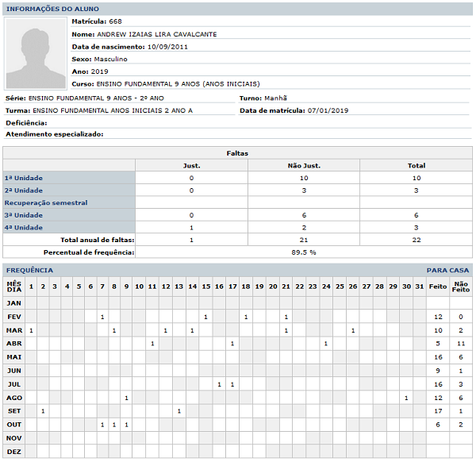Select the Não Just. column header
Viewport: 476px width, 462px height.
(303, 166)
